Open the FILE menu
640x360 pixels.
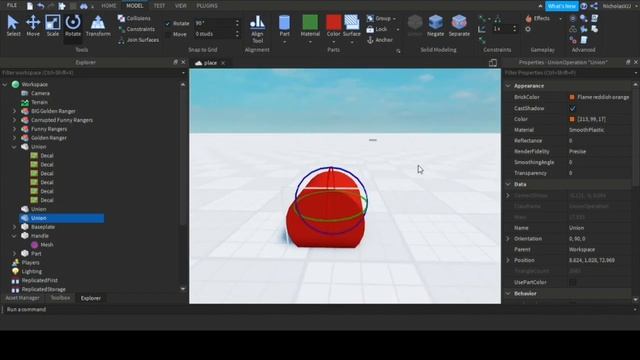pyautogui.click(x=12, y=6)
